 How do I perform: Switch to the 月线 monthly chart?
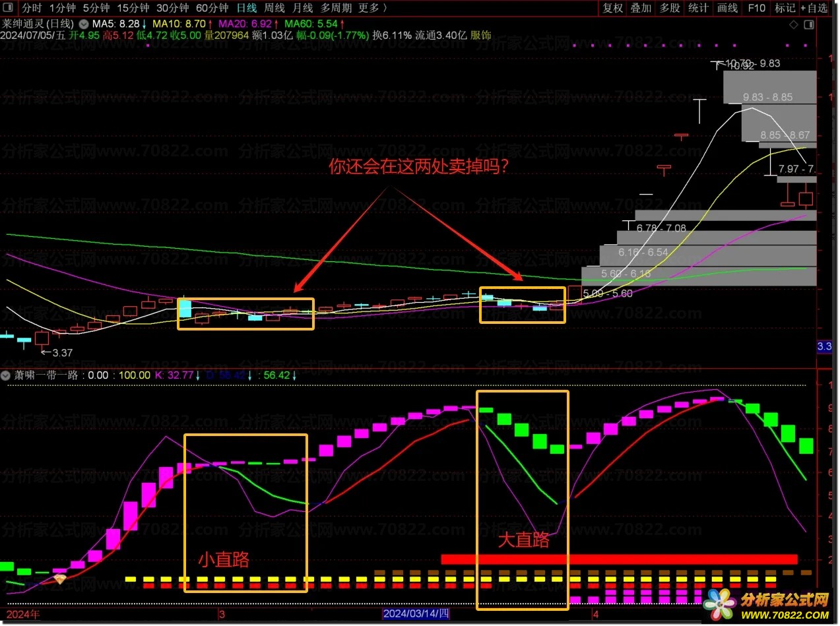click(302, 8)
